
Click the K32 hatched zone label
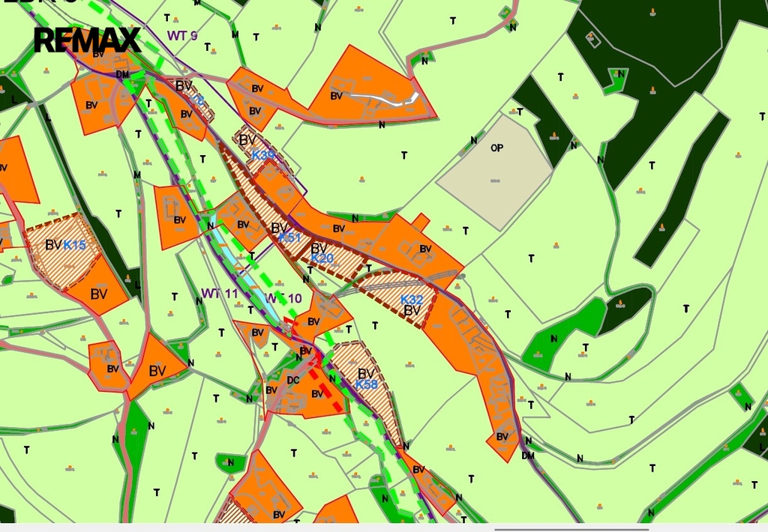tap(411, 299)
